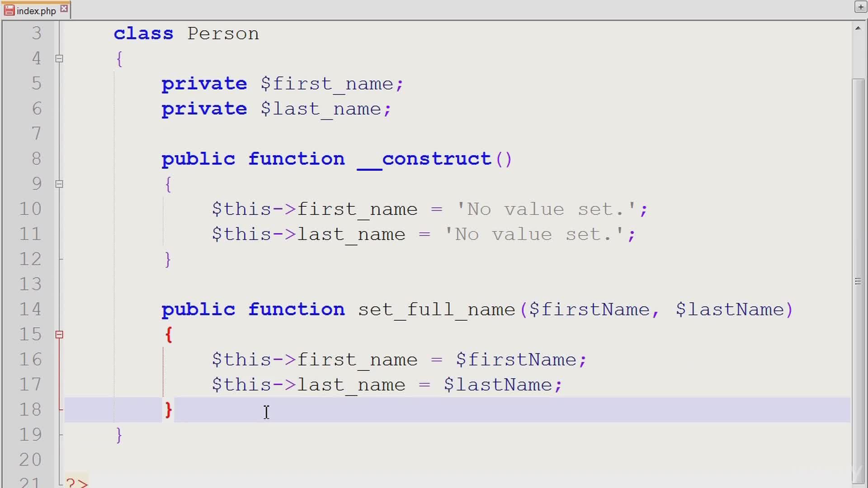Click line number 14 in the margin
The image size is (868, 488).
(x=30, y=309)
